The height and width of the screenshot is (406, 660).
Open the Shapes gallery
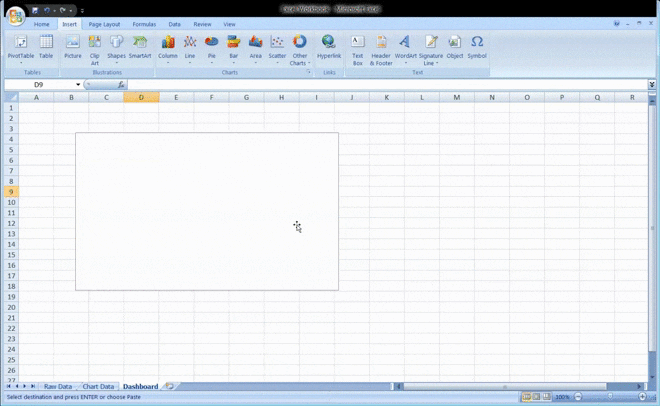click(x=117, y=46)
